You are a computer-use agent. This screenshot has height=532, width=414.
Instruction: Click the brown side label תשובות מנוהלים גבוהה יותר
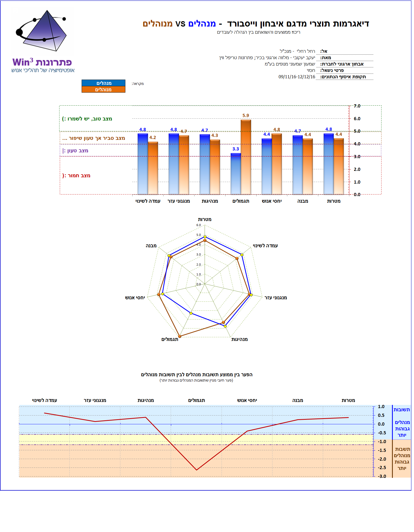tap(402, 459)
